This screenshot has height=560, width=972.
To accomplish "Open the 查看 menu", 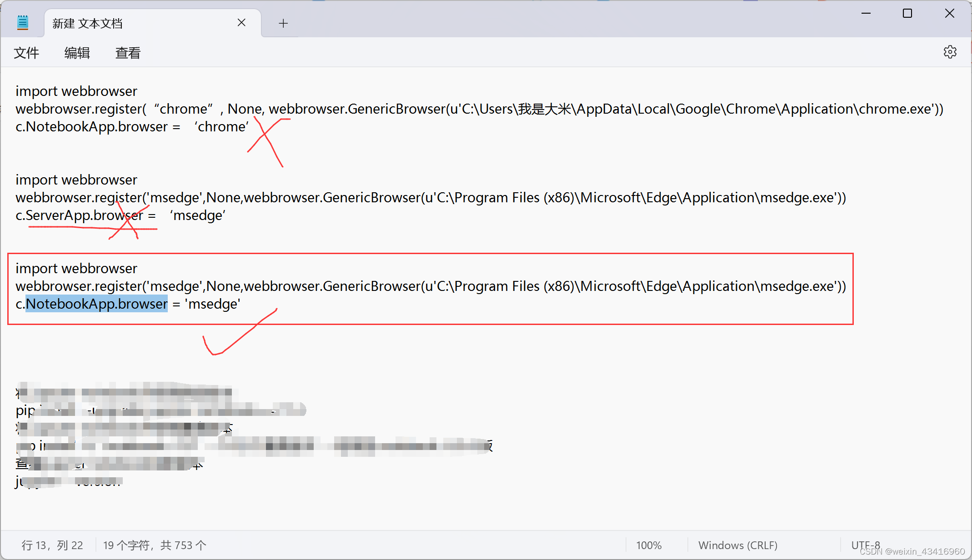I will tap(128, 53).
